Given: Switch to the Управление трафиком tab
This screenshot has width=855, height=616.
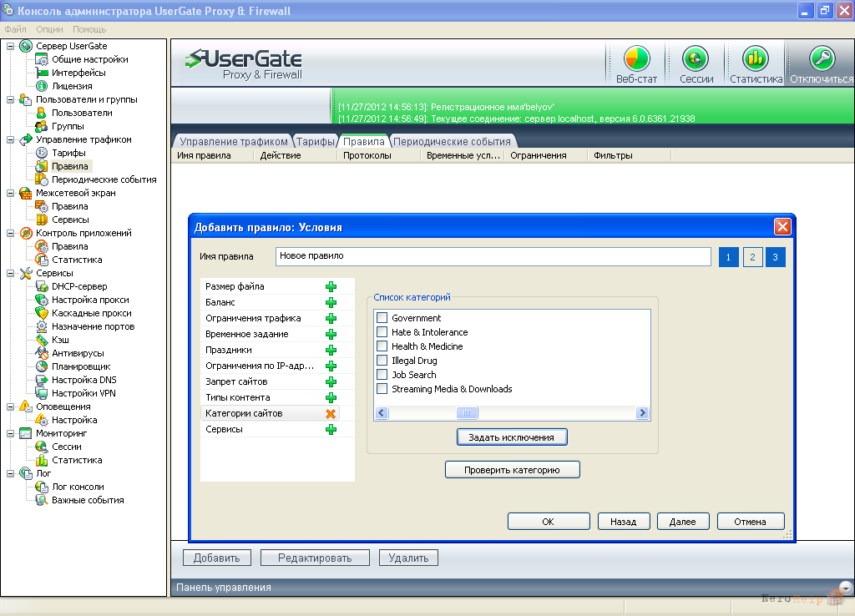Looking at the screenshot, I should (234, 142).
